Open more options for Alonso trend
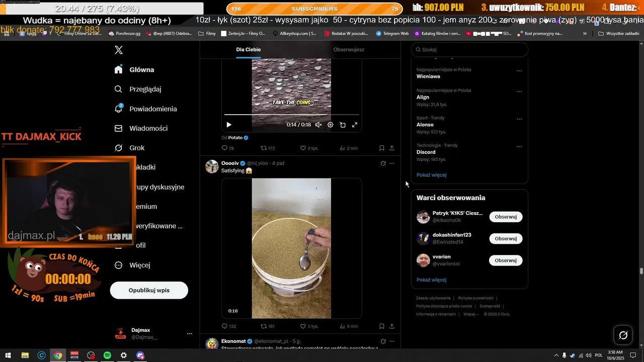This screenshot has width=644, height=362. pyautogui.click(x=519, y=119)
